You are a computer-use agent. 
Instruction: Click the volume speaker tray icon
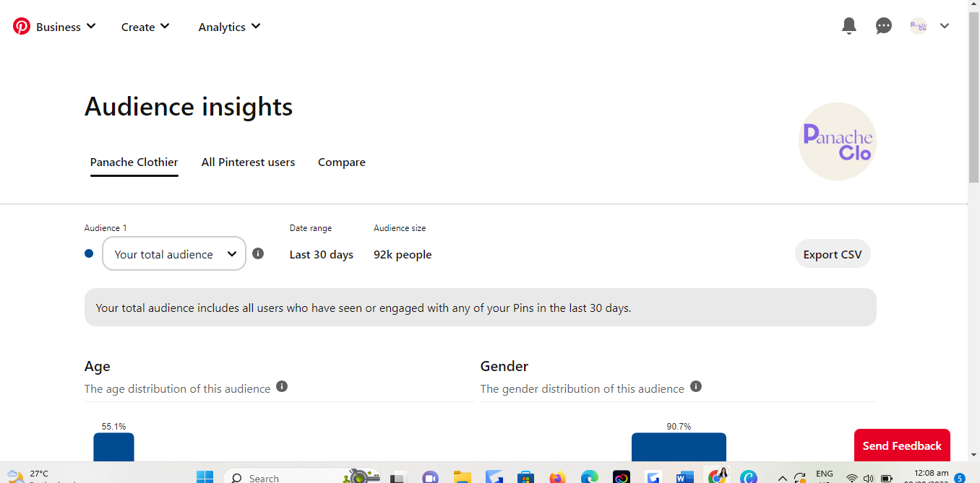click(869, 478)
